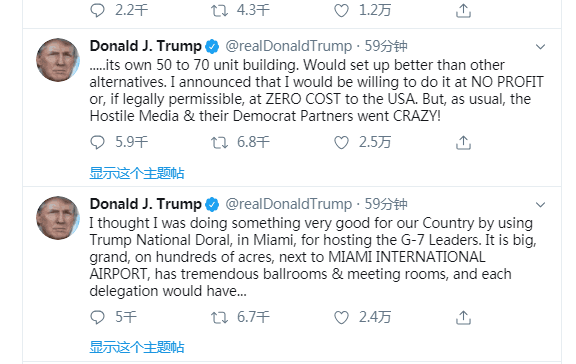Reply to the Trump National Doral tweet
The height and width of the screenshot is (364, 576).
(97, 317)
